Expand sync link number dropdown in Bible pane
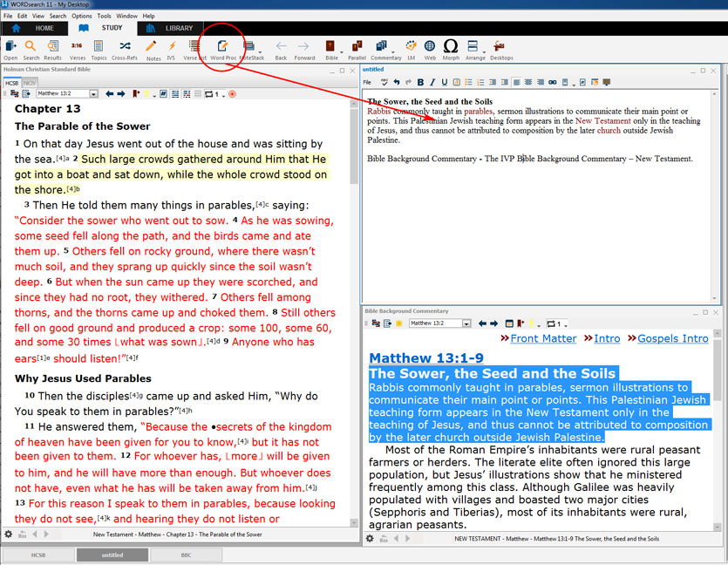Viewport: 728px width, 565px height. [224, 96]
